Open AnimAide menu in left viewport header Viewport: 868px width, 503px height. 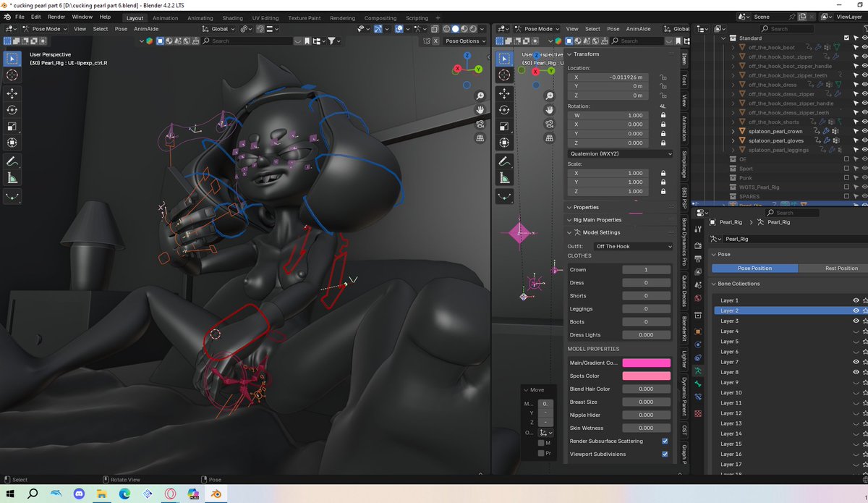(x=146, y=29)
